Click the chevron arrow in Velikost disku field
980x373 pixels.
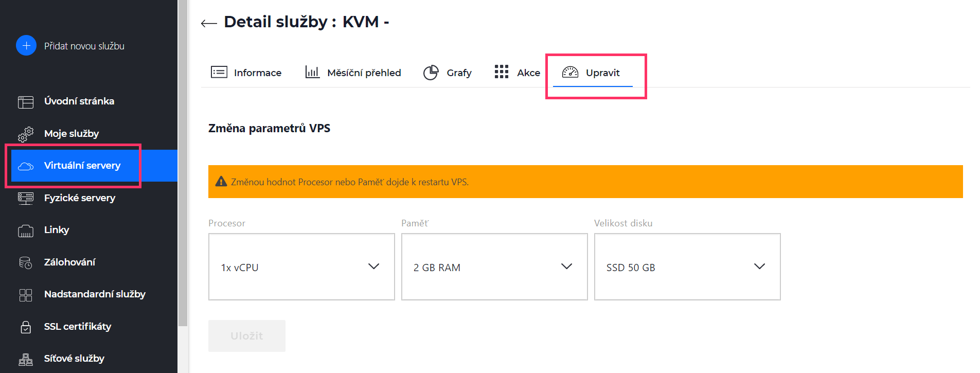point(760,266)
